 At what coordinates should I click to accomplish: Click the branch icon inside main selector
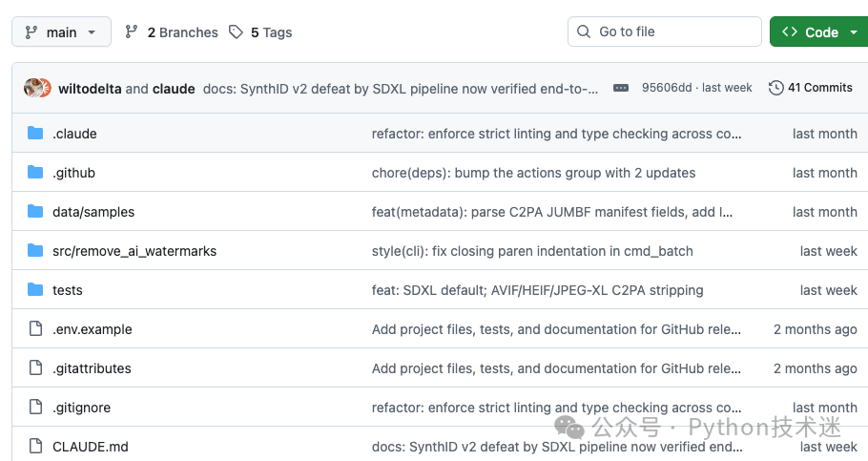(31, 32)
